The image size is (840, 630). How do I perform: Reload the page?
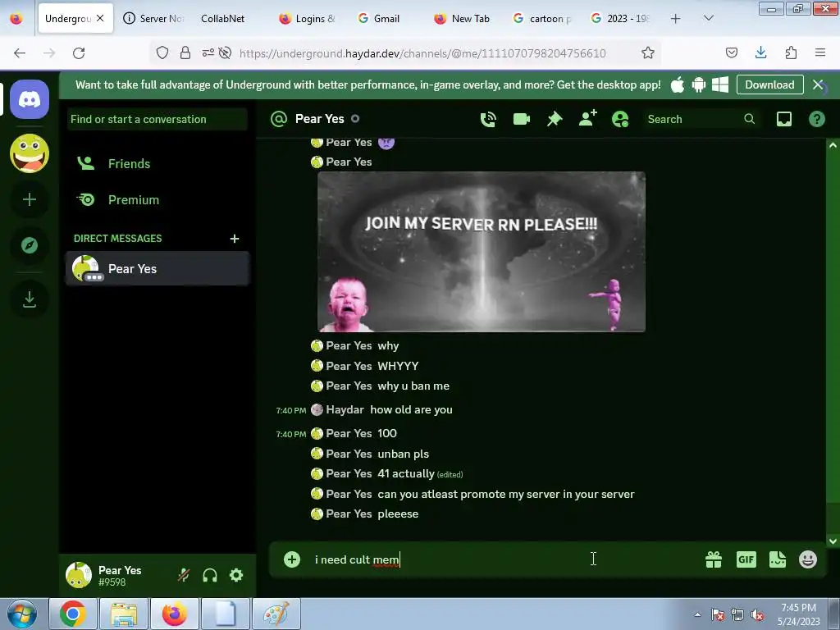[79, 53]
